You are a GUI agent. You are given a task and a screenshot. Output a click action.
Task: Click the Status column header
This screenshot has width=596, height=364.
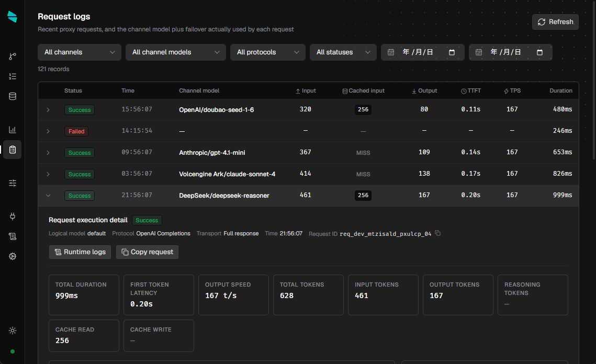[x=73, y=91]
